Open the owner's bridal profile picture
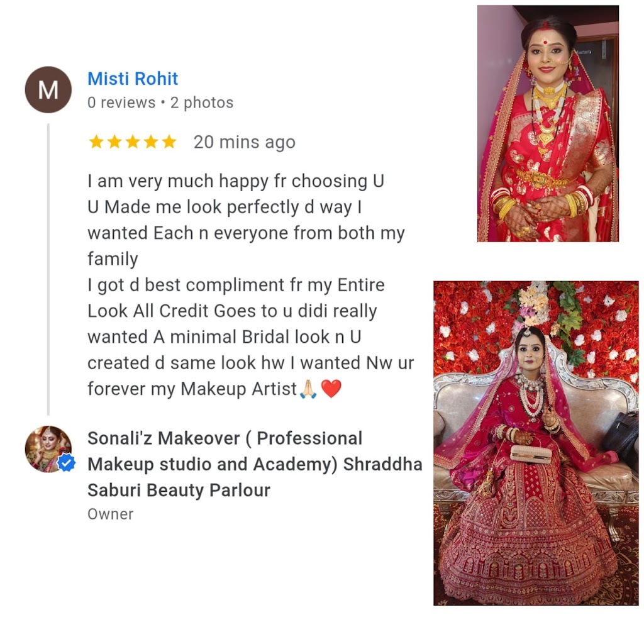The height and width of the screenshot is (644, 644). [48, 449]
